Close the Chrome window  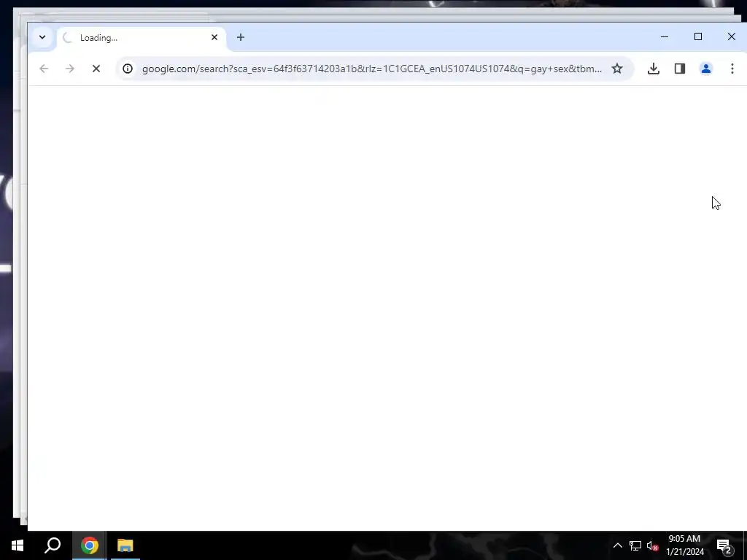click(731, 36)
